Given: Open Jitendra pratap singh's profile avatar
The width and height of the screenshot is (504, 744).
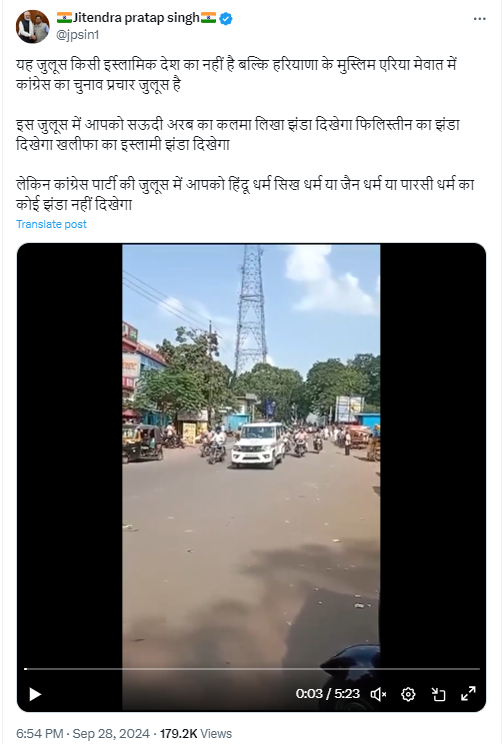Looking at the screenshot, I should pos(33,27).
